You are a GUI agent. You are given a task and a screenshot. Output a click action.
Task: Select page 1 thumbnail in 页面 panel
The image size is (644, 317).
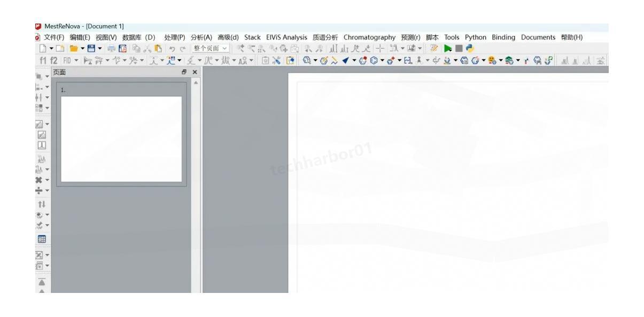(121, 139)
